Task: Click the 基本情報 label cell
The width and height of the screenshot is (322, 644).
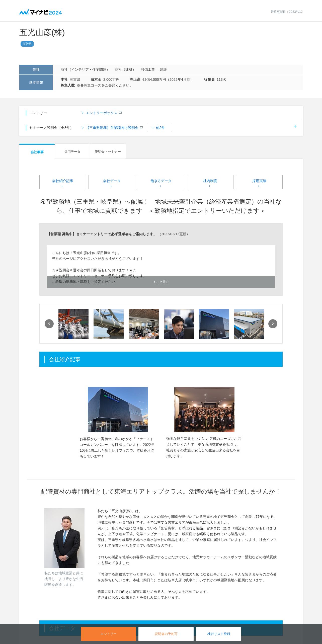Action: coord(36,83)
